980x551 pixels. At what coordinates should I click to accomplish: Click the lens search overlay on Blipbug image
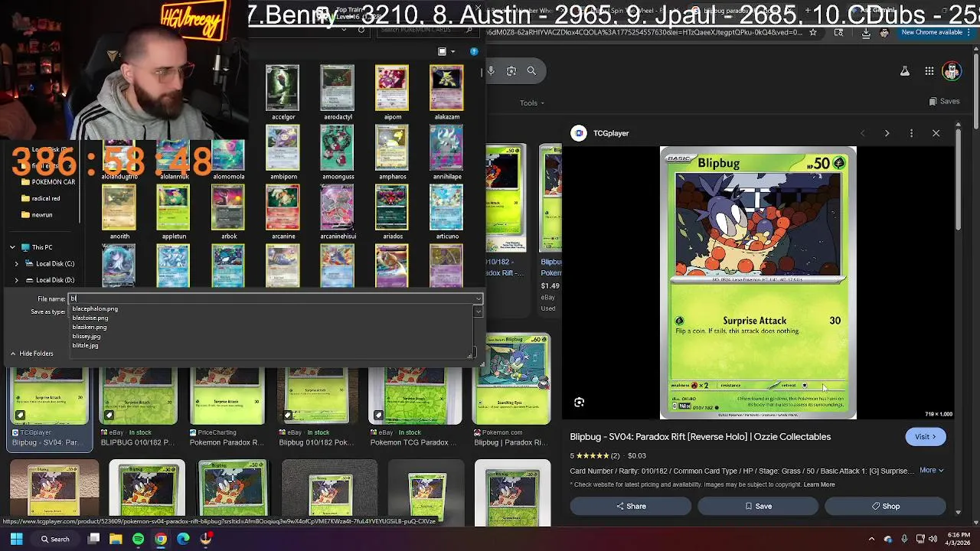pos(580,403)
